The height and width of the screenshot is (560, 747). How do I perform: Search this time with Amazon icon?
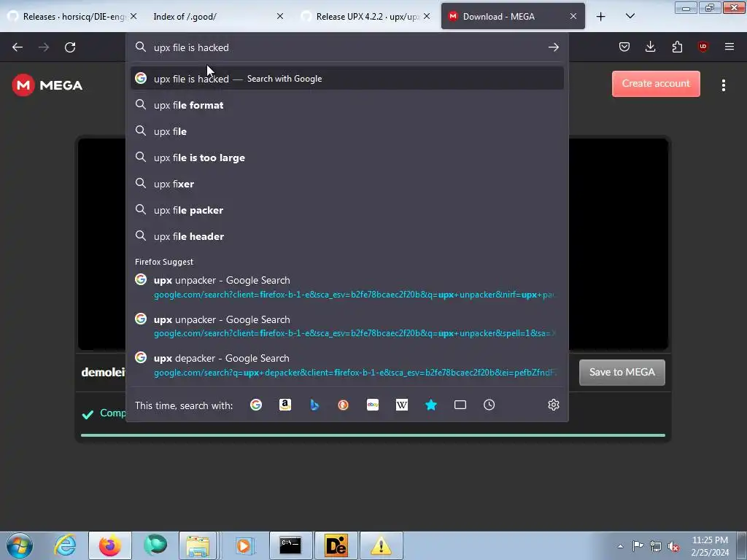[x=285, y=405]
